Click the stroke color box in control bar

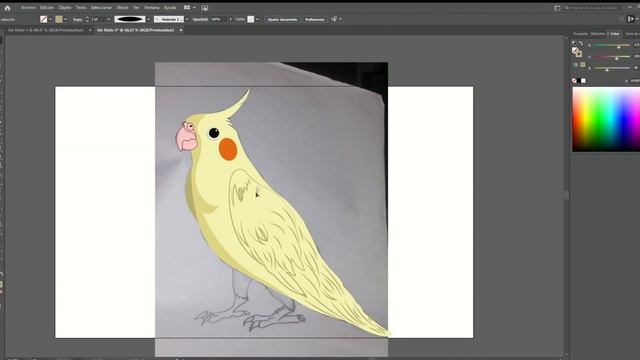(x=59, y=19)
